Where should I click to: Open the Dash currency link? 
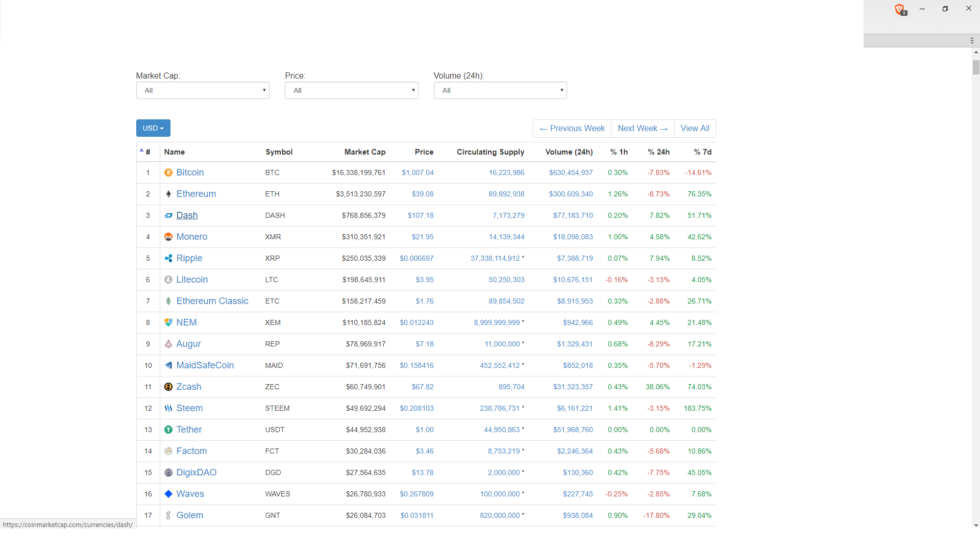pyautogui.click(x=187, y=215)
